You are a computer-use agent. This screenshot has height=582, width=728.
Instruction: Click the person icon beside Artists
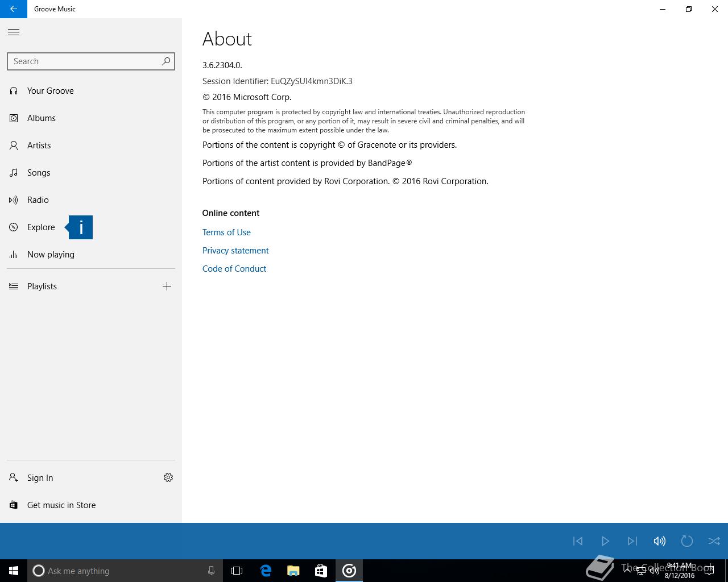pyautogui.click(x=14, y=145)
